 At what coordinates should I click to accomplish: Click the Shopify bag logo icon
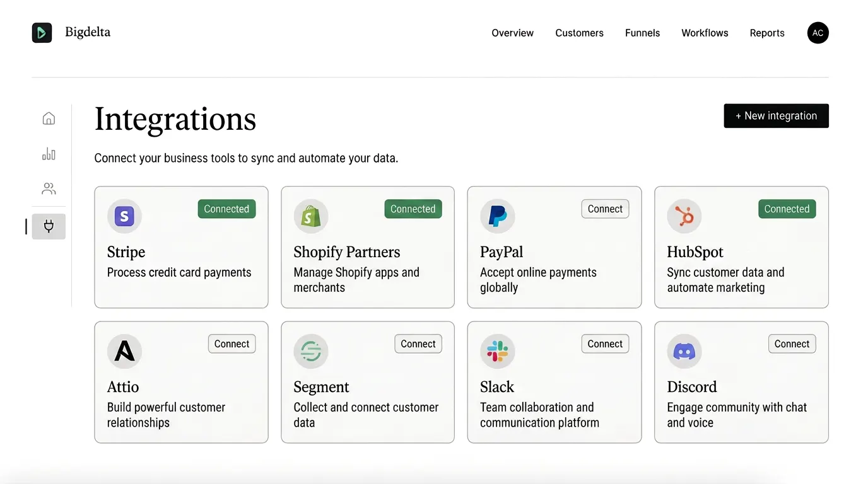click(x=311, y=217)
